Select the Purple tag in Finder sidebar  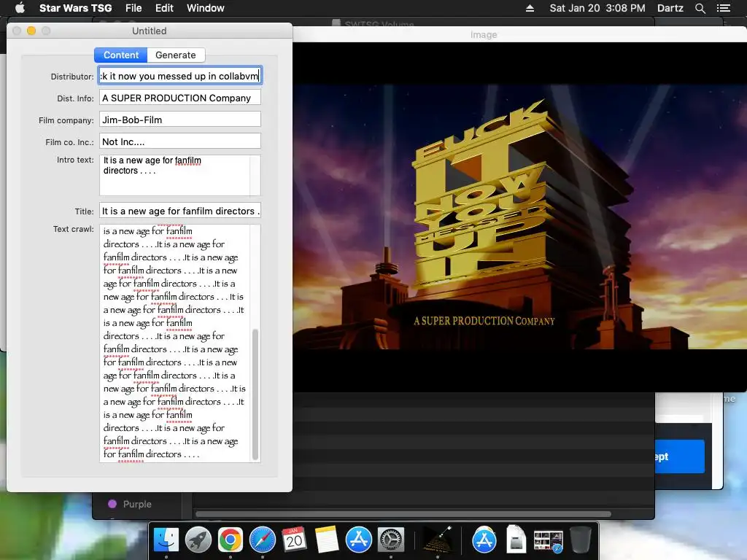click(x=130, y=504)
